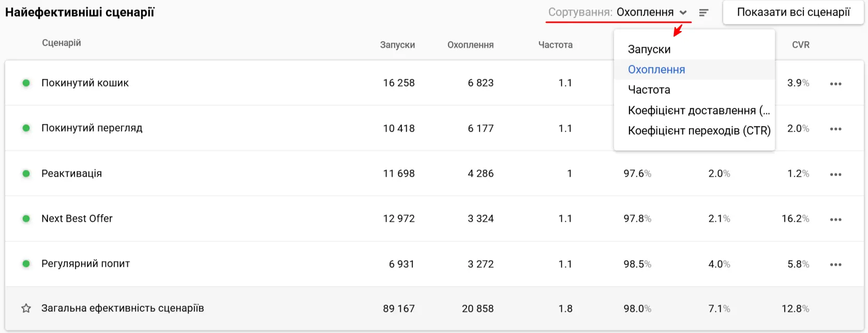Open the actions menu for Регулярний попит
This screenshot has width=868, height=333.
[x=836, y=264]
